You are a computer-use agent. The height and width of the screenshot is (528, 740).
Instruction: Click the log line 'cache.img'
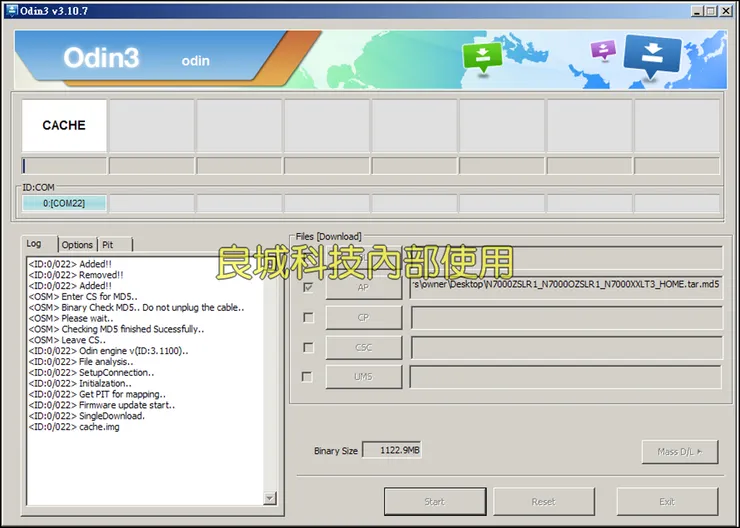point(74,427)
